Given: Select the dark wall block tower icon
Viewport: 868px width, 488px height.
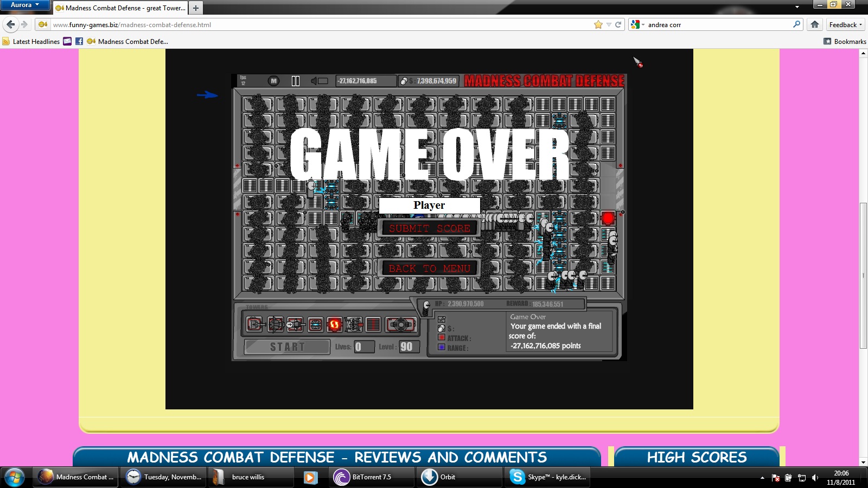Looking at the screenshot, I should pos(373,325).
